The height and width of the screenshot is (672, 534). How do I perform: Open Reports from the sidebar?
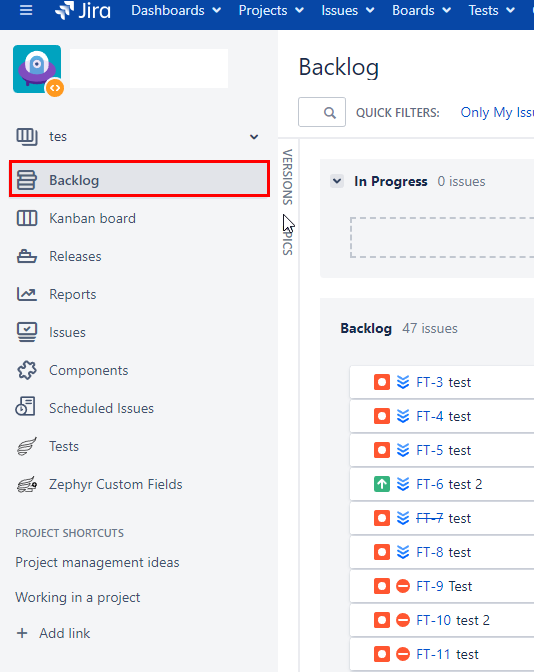tap(72, 294)
